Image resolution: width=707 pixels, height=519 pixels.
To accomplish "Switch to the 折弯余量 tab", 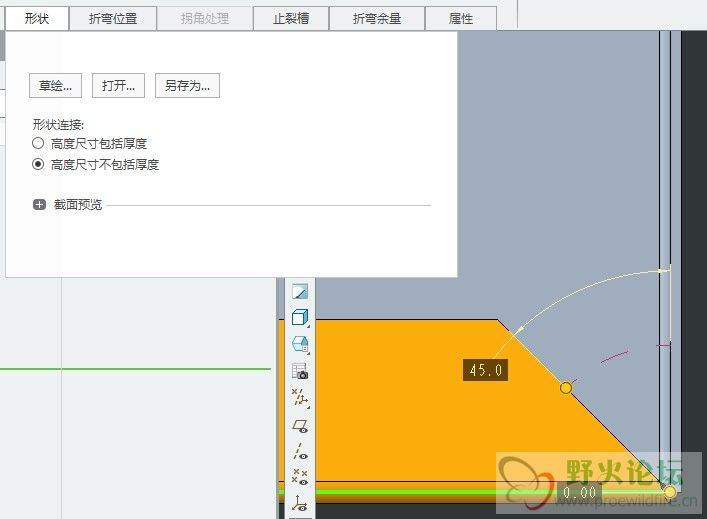I will (377, 18).
